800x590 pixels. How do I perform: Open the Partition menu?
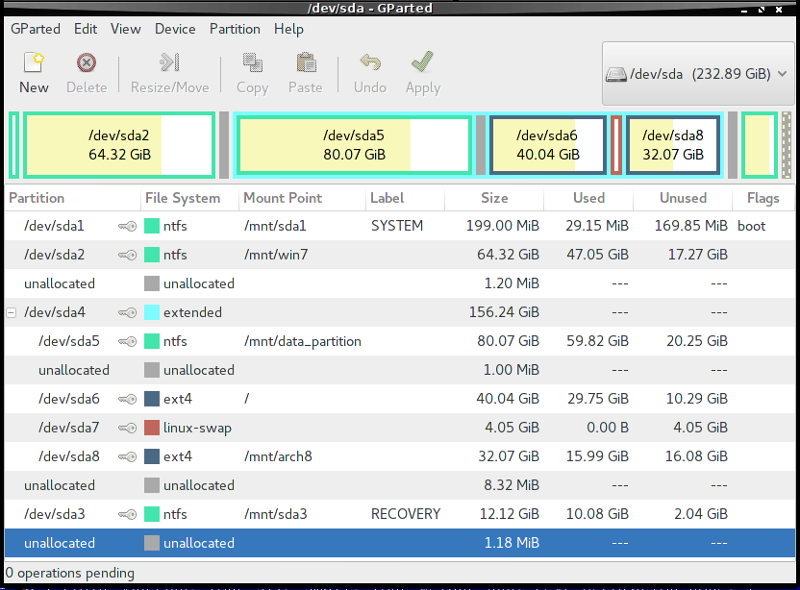234,29
